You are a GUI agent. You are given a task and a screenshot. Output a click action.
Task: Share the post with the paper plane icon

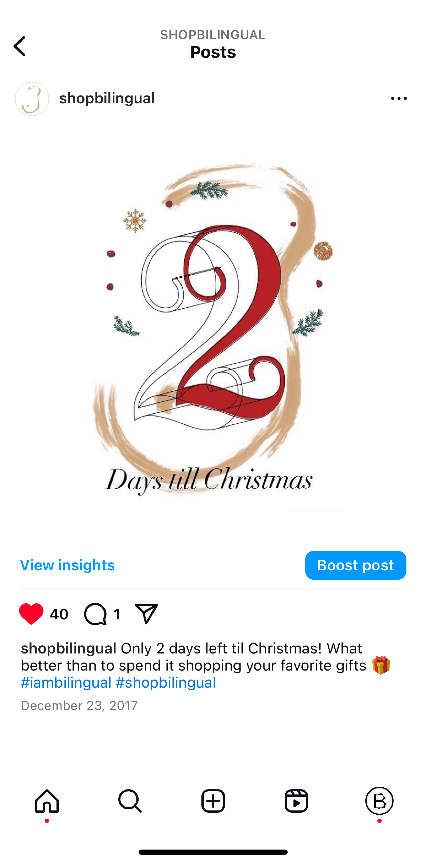click(146, 614)
